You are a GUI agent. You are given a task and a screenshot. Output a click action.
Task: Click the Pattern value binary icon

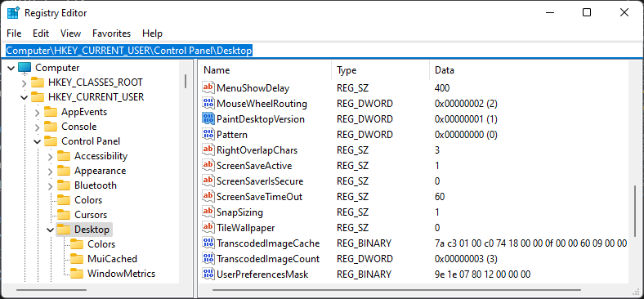(x=208, y=134)
